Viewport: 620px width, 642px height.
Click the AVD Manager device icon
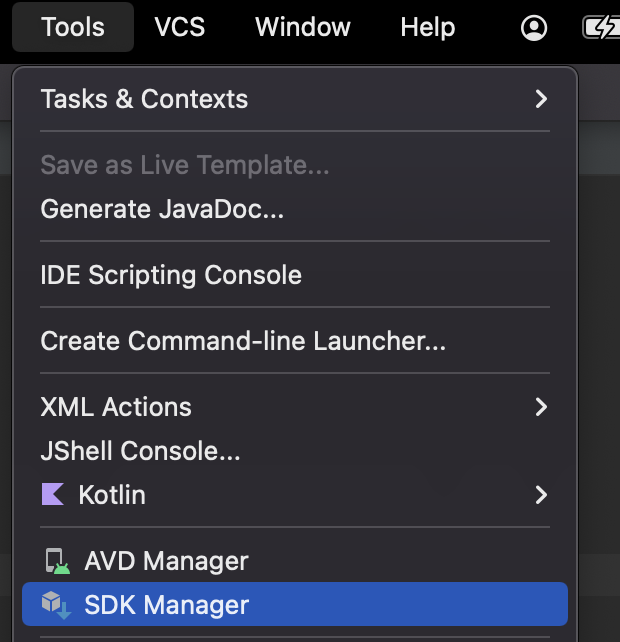point(57,561)
